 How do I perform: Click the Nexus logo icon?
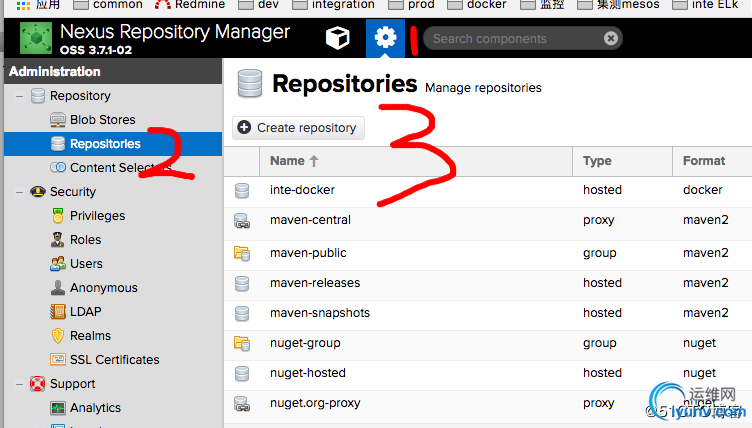[x=36, y=38]
